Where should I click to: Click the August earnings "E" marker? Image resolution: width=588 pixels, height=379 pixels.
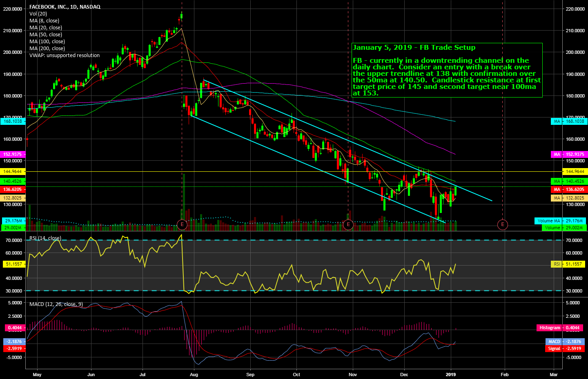[182, 224]
